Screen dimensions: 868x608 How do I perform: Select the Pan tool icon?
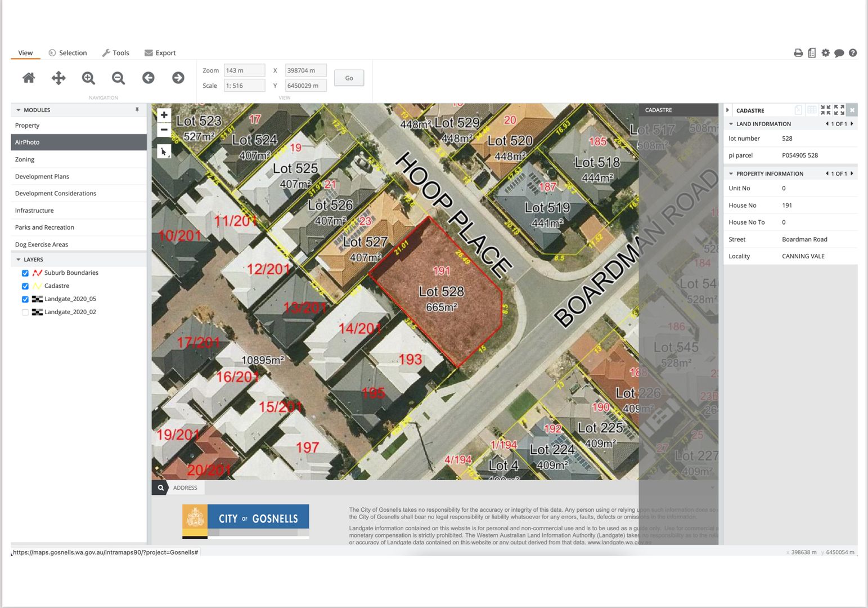59,78
